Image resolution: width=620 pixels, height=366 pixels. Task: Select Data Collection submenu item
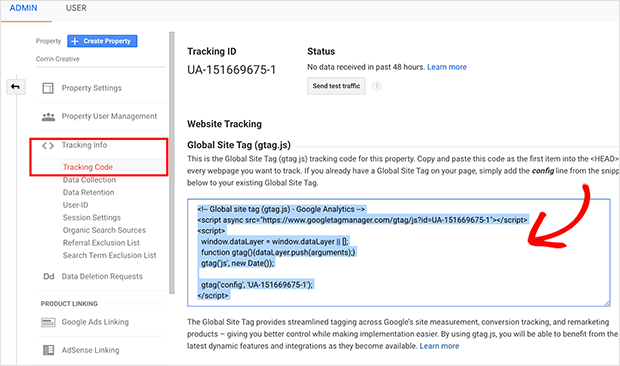89,180
